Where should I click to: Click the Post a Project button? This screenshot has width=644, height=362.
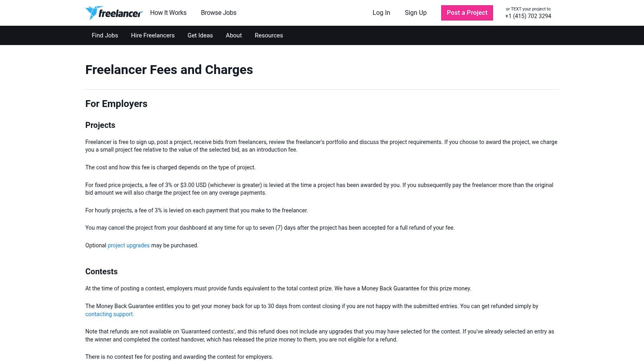point(467,13)
